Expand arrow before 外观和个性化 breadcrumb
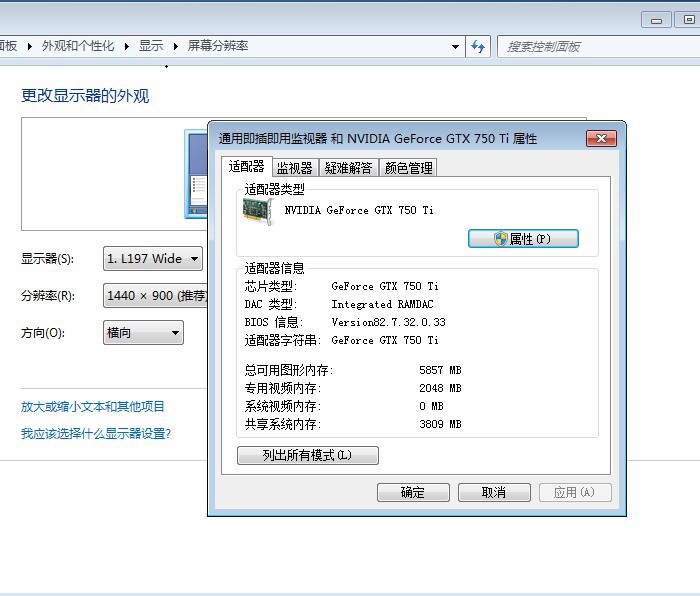 coord(29,46)
